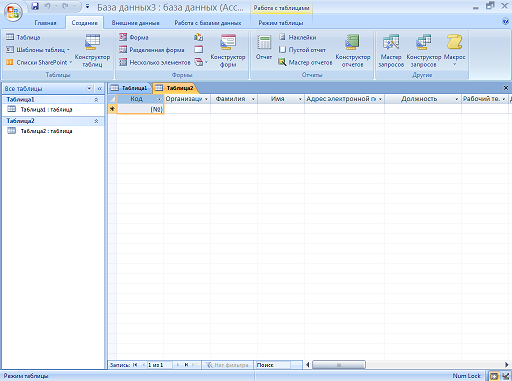Save with the floppy disk icon
Screen dimensions: 512x381
coord(35,6)
